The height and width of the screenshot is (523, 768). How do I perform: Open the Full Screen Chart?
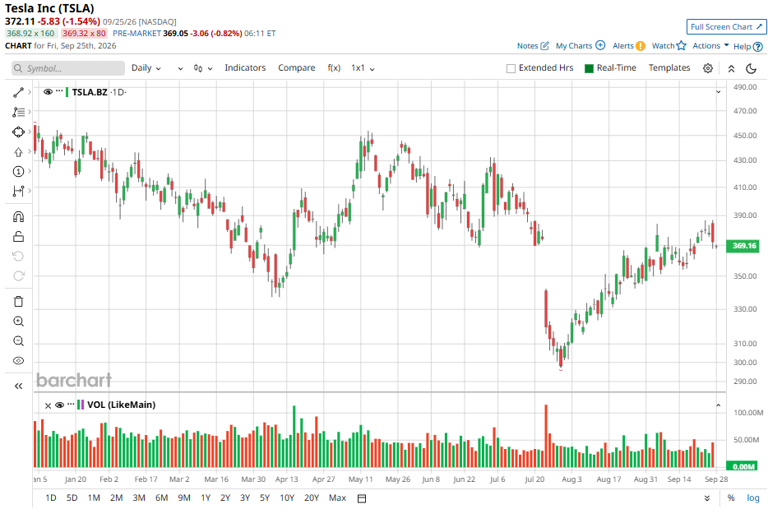(x=726, y=27)
